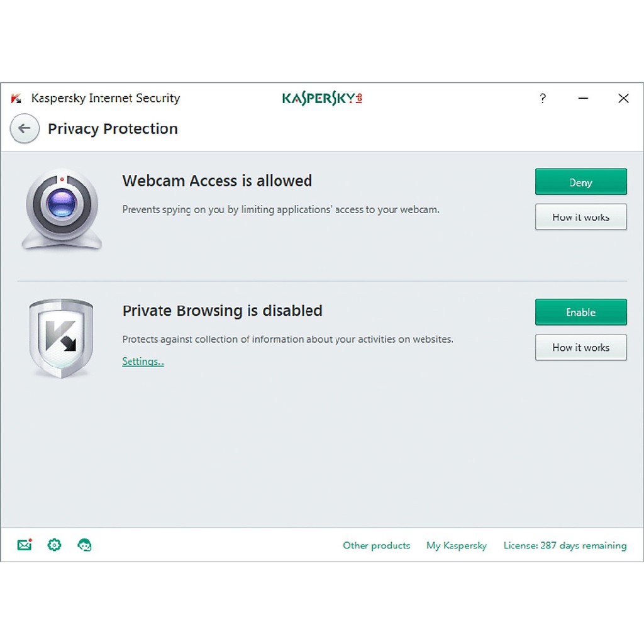Select the Webcam Access is allowed title
644x644 pixels.
[216, 181]
